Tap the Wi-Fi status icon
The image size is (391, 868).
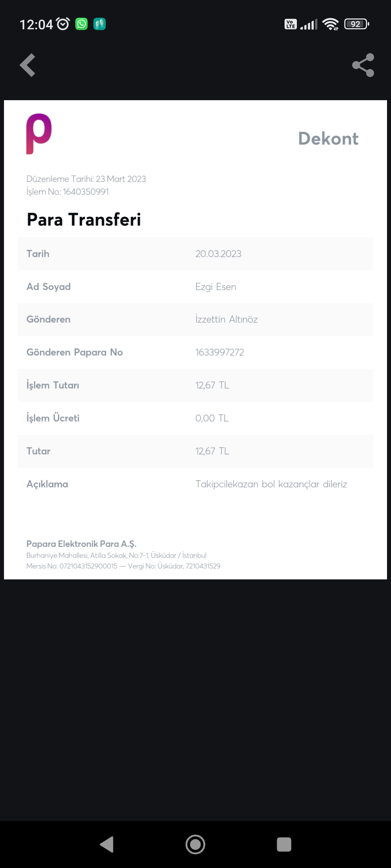331,24
